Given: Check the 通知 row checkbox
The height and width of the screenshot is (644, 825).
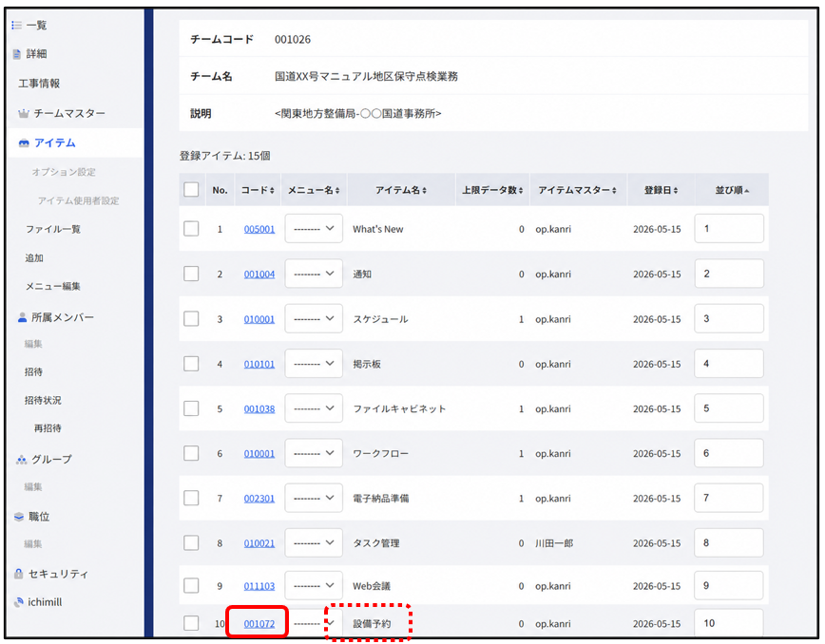Looking at the screenshot, I should point(191,274).
